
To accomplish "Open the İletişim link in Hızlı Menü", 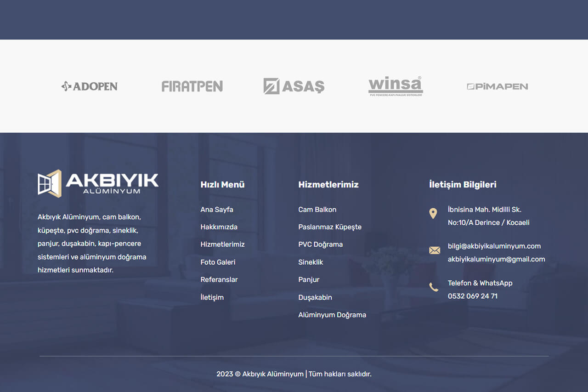I will click(212, 297).
